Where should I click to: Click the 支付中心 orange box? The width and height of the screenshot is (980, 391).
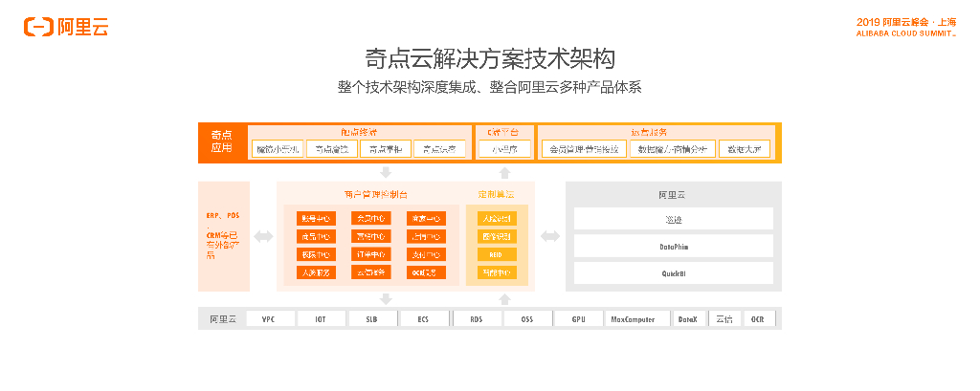pyautogui.click(x=426, y=255)
